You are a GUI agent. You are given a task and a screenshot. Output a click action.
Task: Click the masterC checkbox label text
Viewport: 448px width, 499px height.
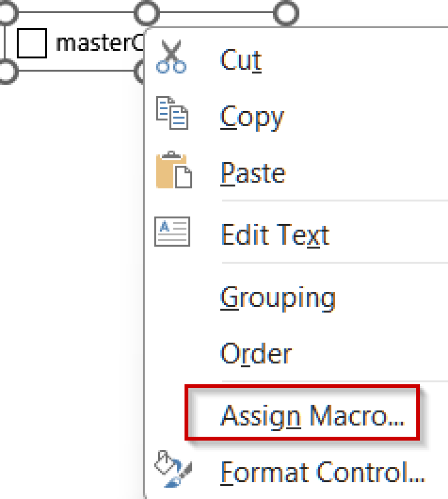click(97, 43)
